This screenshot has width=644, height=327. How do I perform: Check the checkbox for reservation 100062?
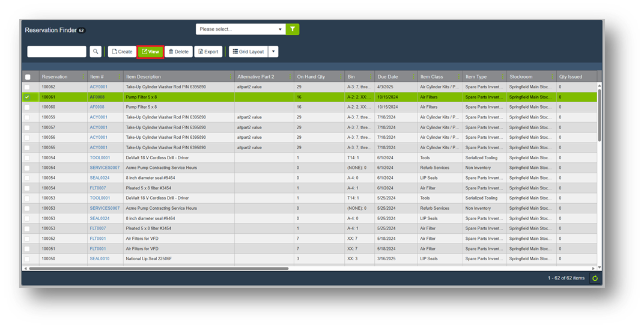pos(27,87)
